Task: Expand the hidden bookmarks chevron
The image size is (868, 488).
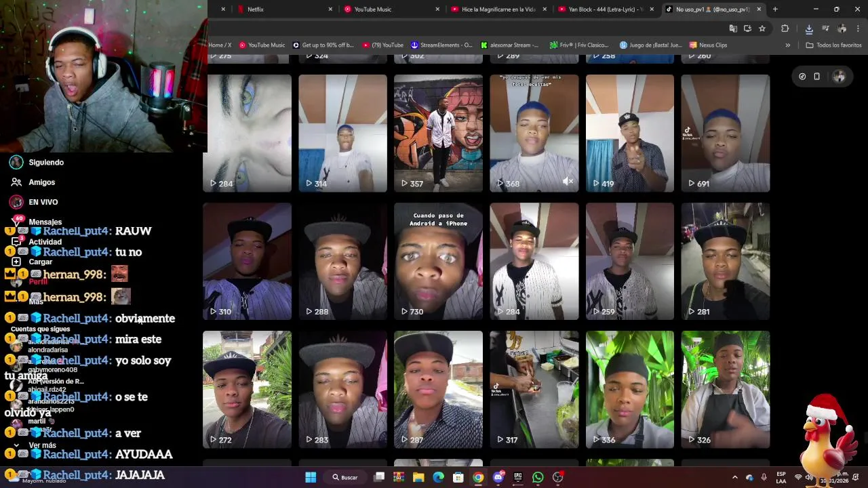Action: point(788,45)
